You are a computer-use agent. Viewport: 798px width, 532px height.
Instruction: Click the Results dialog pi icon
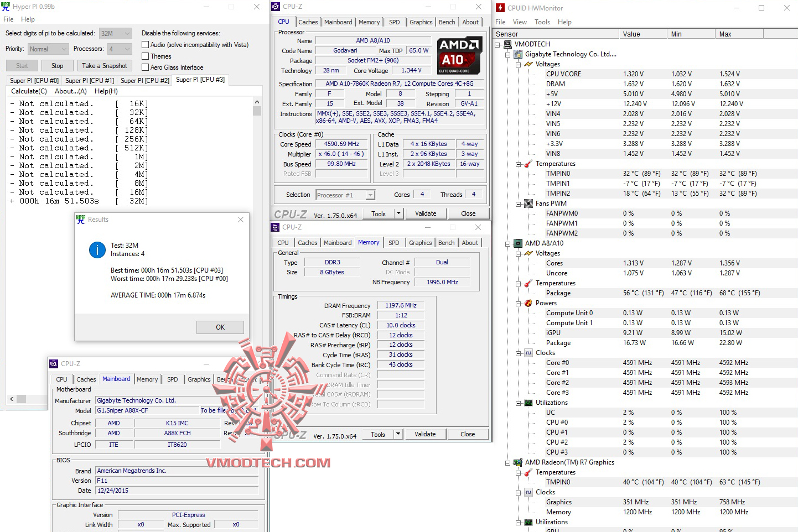pos(81,219)
